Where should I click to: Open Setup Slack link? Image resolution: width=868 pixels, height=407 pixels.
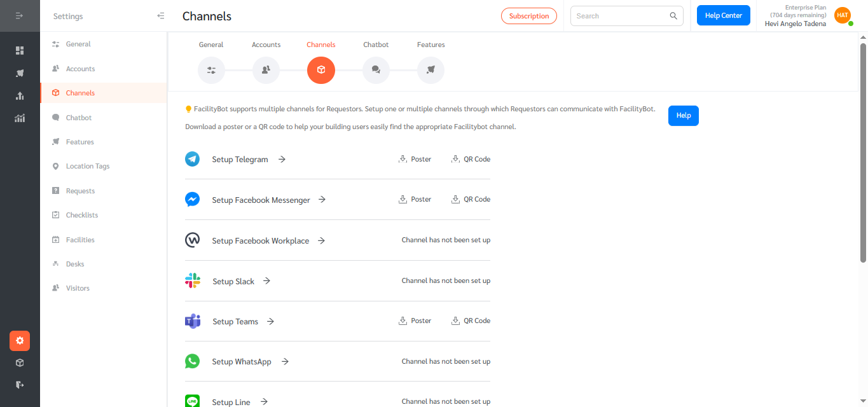[242, 281]
